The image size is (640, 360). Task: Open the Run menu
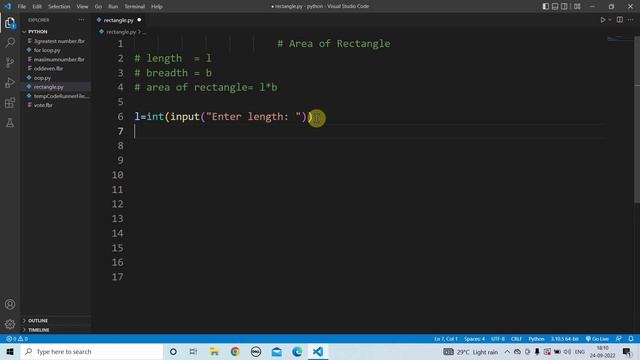[x=113, y=7]
